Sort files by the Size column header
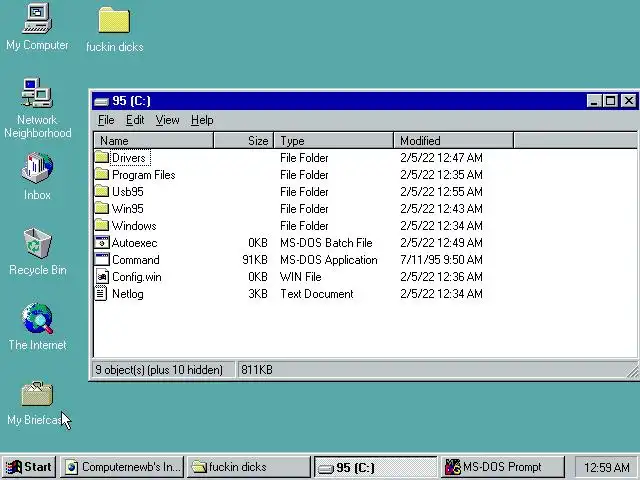Image resolution: width=640 pixels, height=480 pixels. click(x=243, y=141)
